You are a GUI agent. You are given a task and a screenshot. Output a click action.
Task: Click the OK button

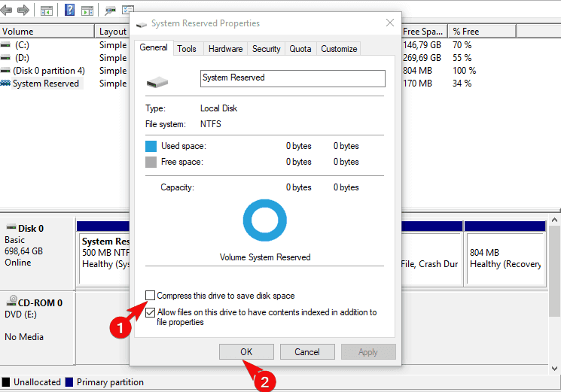tap(246, 352)
